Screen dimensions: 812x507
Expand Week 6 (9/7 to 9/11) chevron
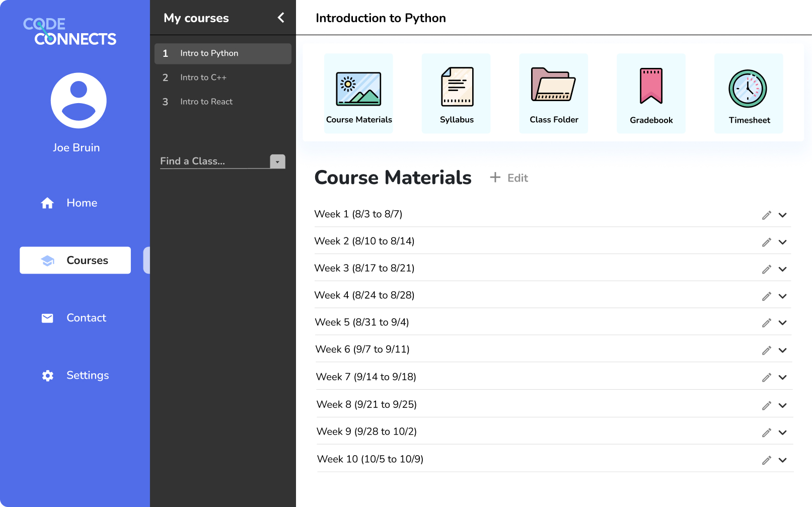pyautogui.click(x=783, y=351)
